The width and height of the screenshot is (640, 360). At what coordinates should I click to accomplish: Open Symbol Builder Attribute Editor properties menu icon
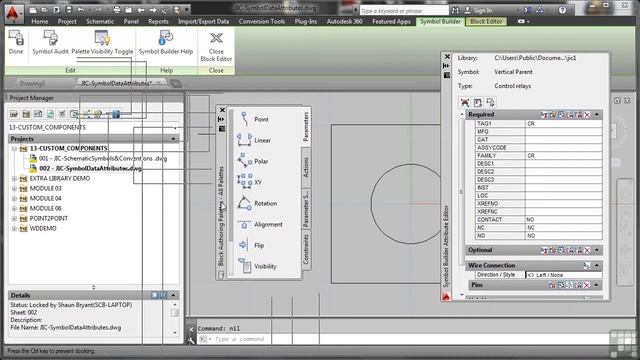[447, 75]
